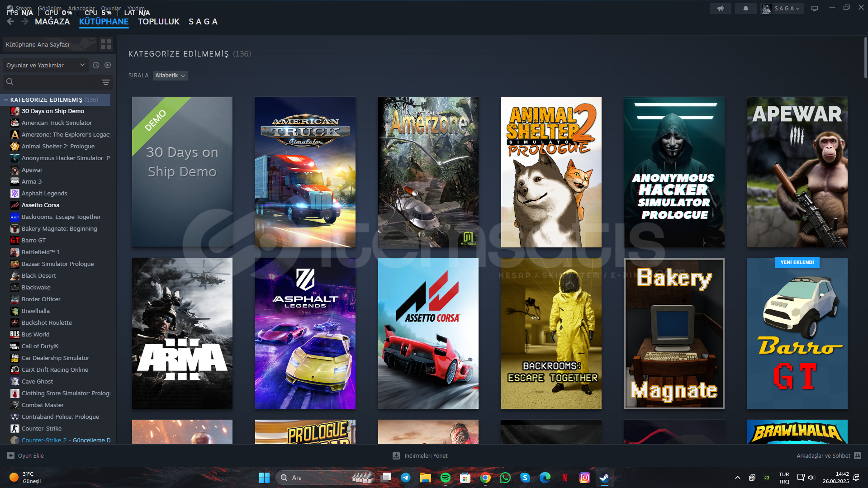
Task: Toggle the library grid view icon
Action: tap(106, 44)
